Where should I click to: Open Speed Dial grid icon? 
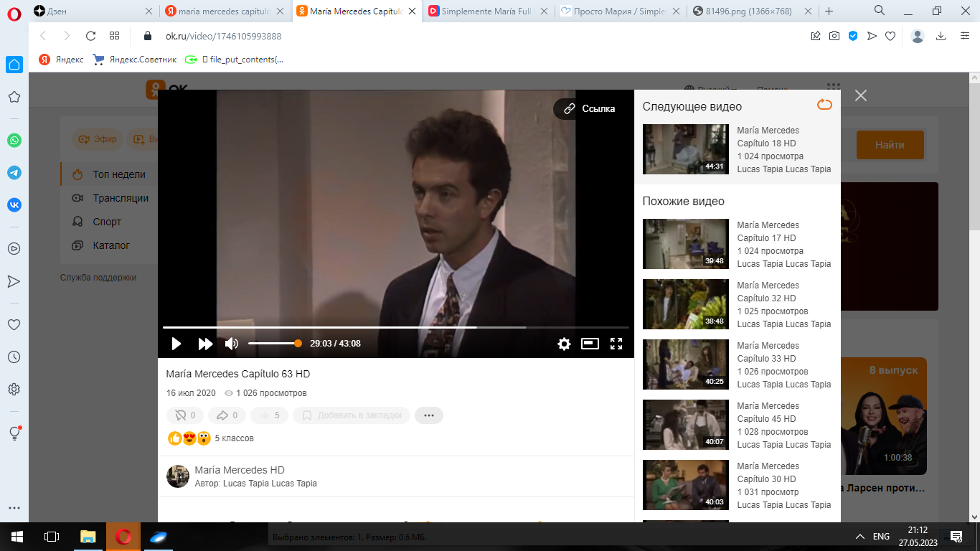114,36
